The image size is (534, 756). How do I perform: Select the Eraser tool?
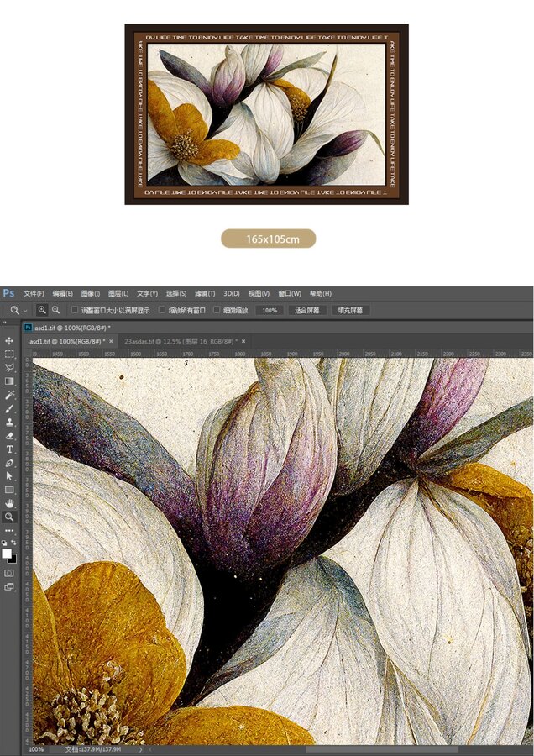(9, 436)
